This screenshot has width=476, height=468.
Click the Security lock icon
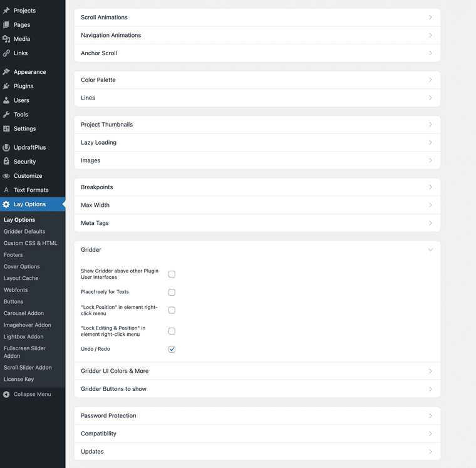tap(6, 161)
